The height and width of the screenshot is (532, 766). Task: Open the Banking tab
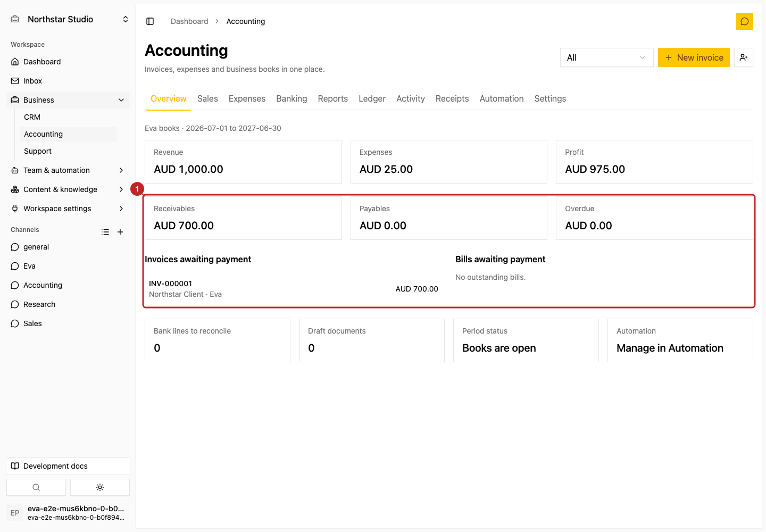click(292, 98)
